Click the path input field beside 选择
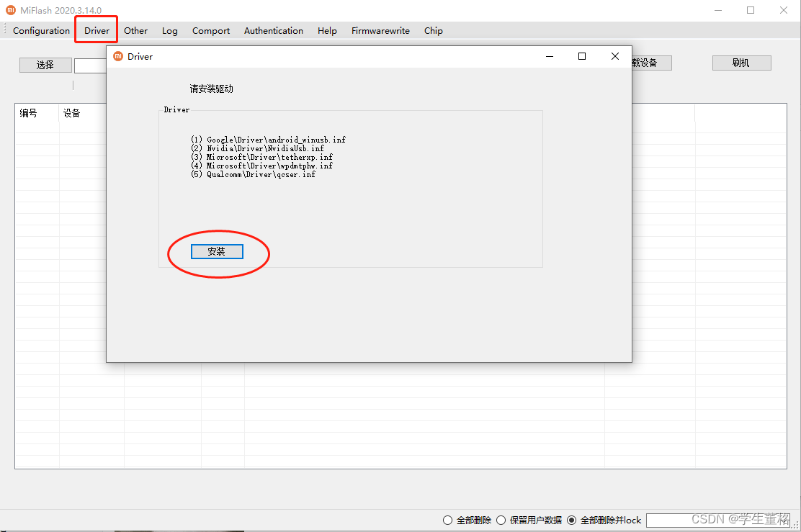 (x=91, y=66)
